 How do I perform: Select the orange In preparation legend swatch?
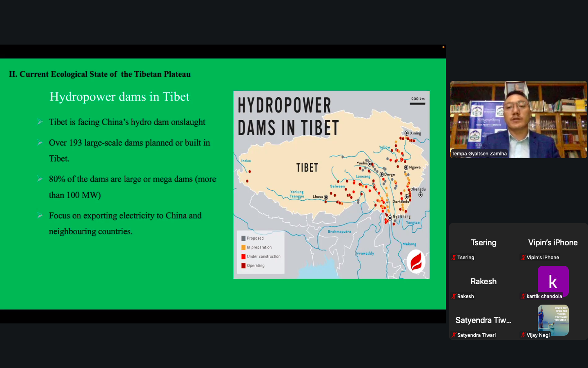[243, 247]
